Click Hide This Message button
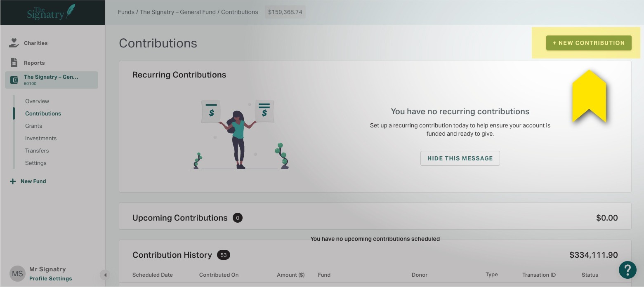Image resolution: width=644 pixels, height=287 pixels. coord(460,158)
